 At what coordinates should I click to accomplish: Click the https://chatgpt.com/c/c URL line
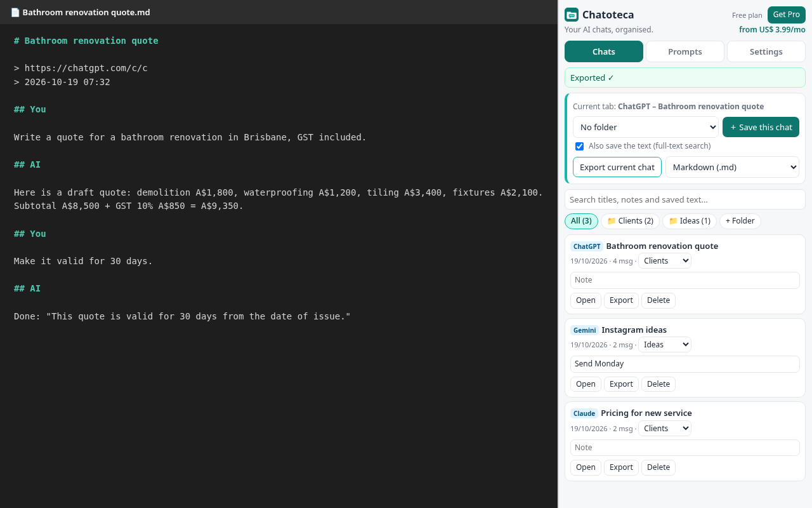(x=86, y=68)
